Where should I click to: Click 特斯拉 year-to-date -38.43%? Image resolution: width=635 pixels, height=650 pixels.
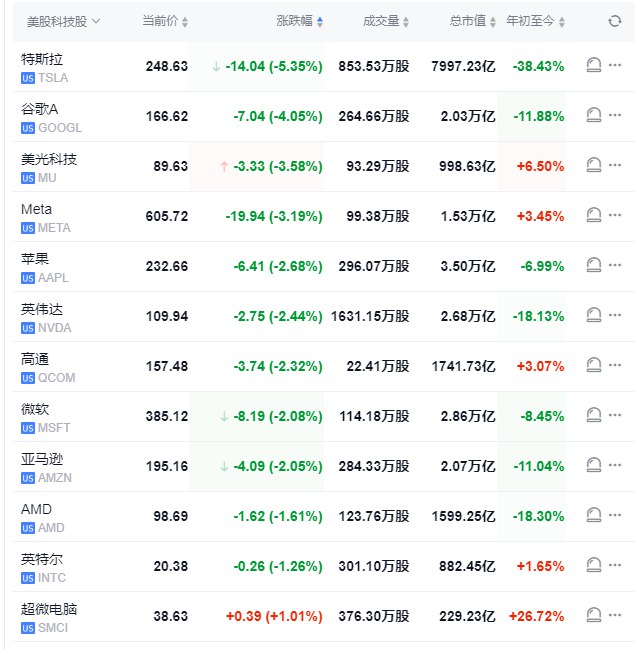point(538,66)
